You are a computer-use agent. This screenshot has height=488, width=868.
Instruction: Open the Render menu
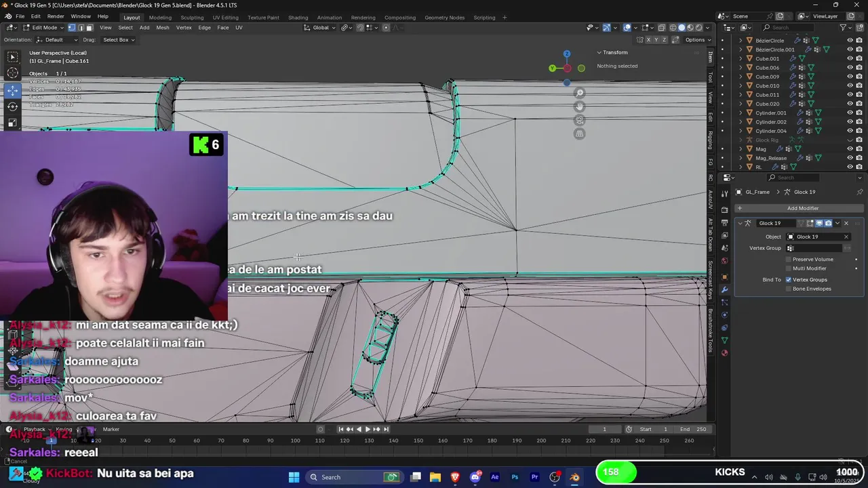point(56,16)
